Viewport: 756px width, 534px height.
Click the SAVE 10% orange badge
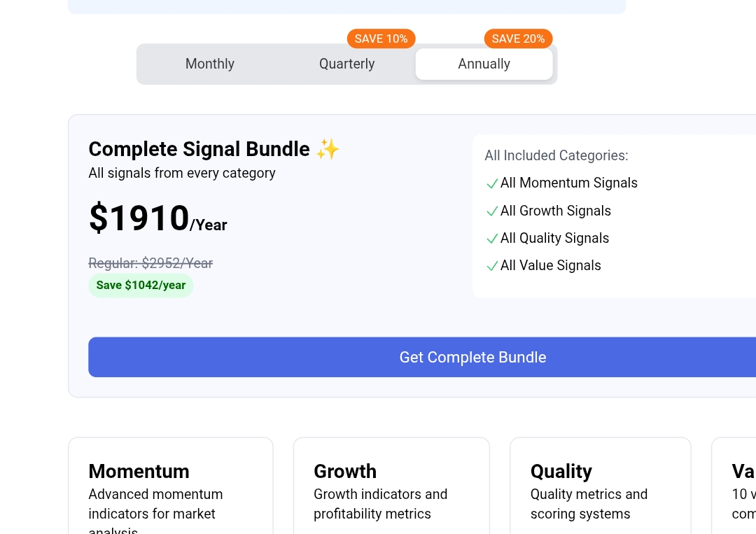[x=381, y=38]
